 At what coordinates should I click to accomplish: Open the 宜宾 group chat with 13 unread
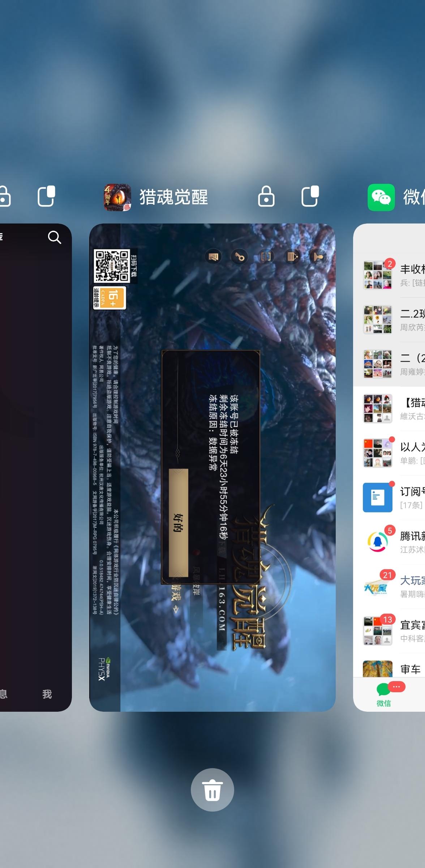389,631
